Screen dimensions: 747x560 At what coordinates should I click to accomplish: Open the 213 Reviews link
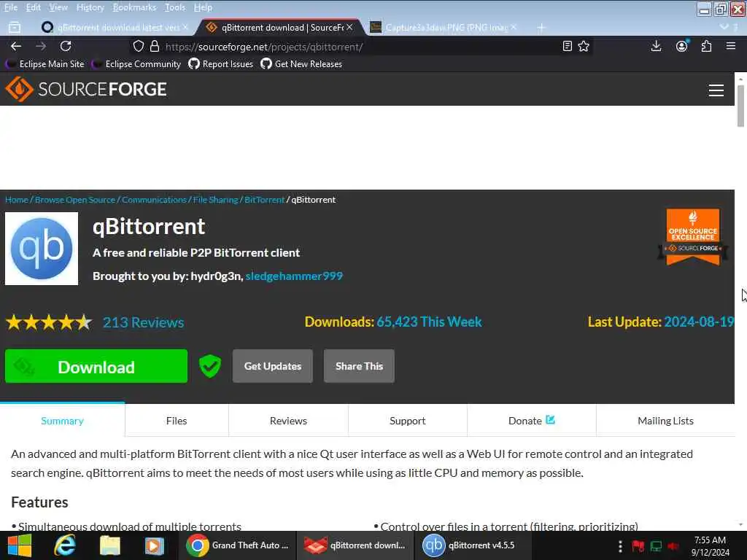144,322
